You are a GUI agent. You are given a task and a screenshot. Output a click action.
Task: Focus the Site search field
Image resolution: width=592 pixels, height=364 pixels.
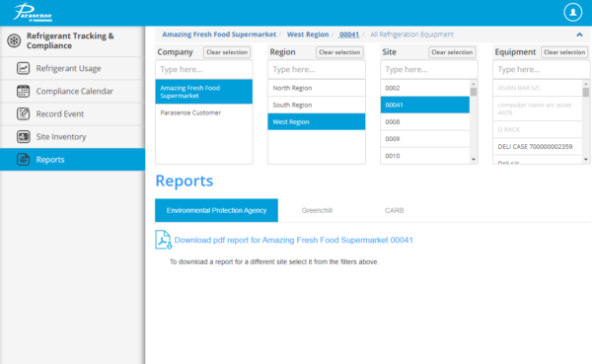(429, 69)
